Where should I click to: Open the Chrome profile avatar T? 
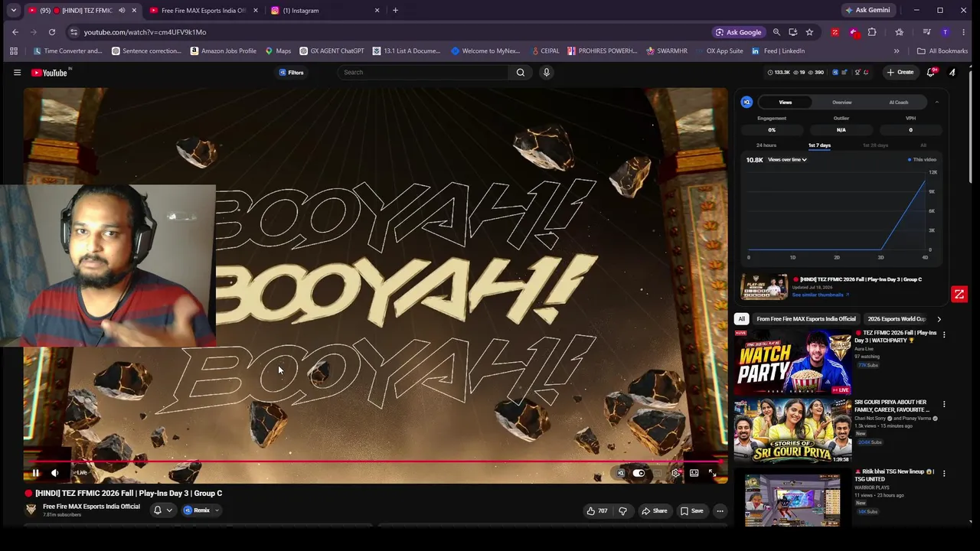pyautogui.click(x=946, y=32)
